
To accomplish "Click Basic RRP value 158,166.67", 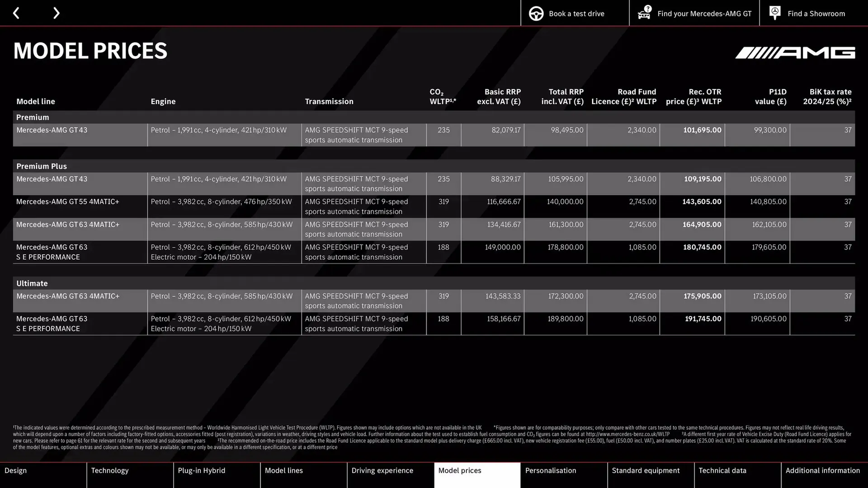I will (504, 319).
